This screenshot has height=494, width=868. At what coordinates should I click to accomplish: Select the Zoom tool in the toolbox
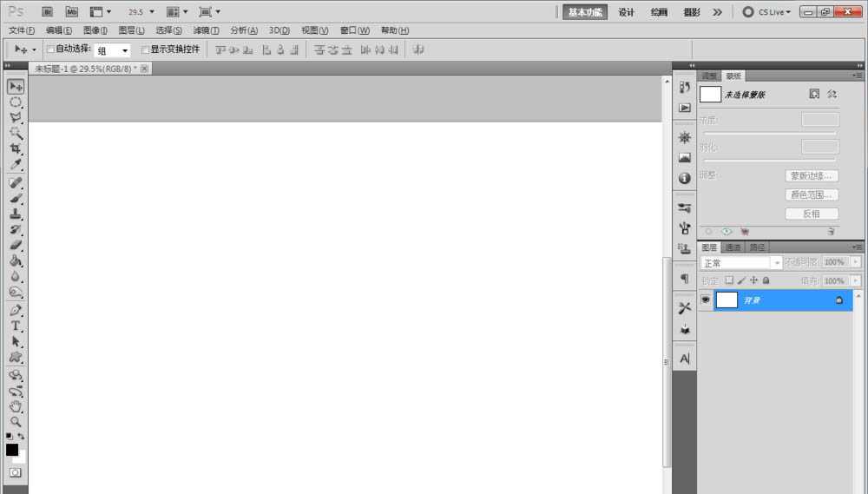pos(16,422)
